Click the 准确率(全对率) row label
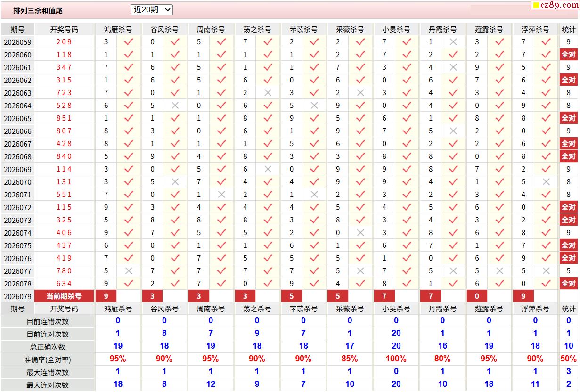This screenshot has height=392, width=580. [x=48, y=360]
